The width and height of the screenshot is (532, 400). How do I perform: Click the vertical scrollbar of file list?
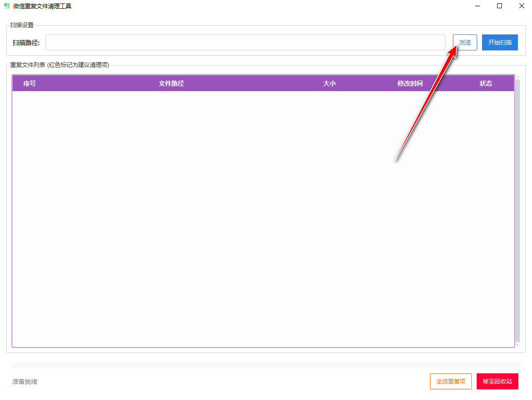(518, 211)
